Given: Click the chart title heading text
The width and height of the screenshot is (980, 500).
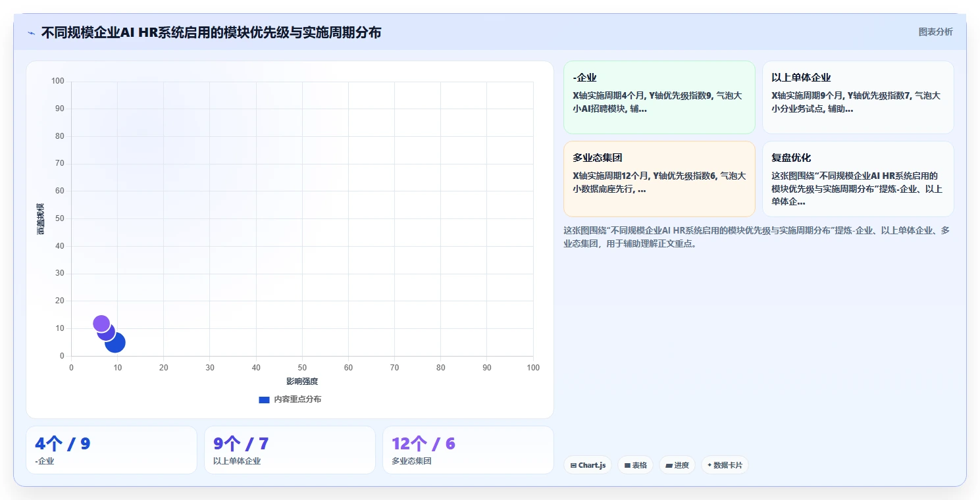Looking at the screenshot, I should click(x=211, y=32).
